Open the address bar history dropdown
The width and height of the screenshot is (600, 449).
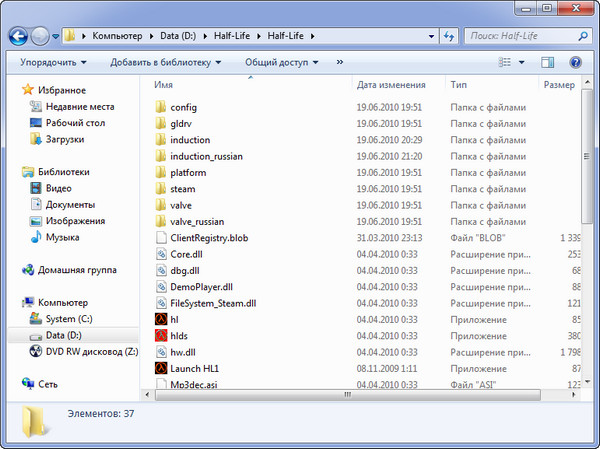pyautogui.click(x=431, y=36)
